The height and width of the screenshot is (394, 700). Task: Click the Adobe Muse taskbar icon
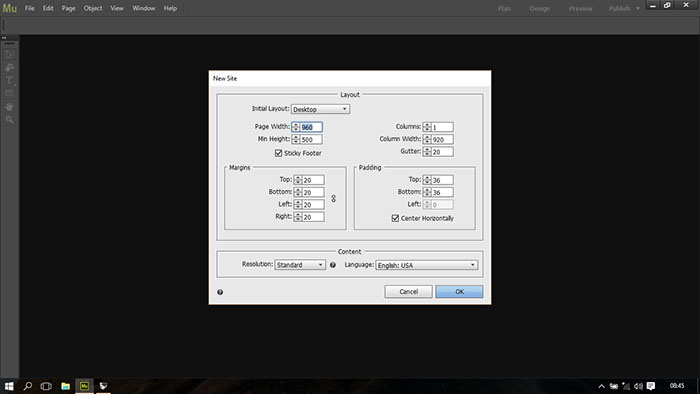(84, 386)
